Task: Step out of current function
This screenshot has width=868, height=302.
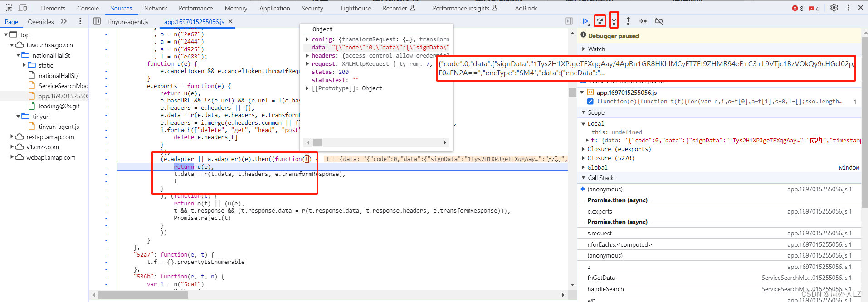Action: coord(628,21)
